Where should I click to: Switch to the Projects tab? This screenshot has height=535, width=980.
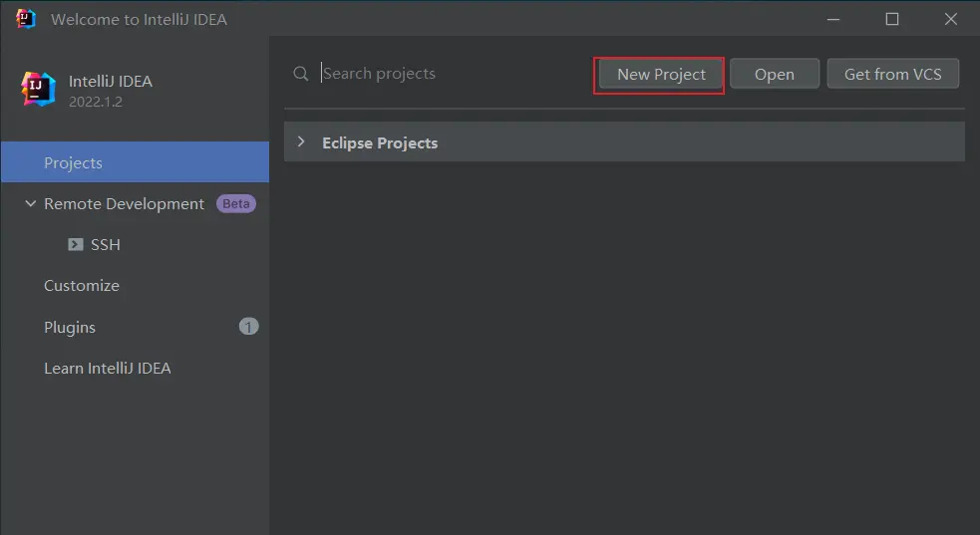[x=73, y=162]
